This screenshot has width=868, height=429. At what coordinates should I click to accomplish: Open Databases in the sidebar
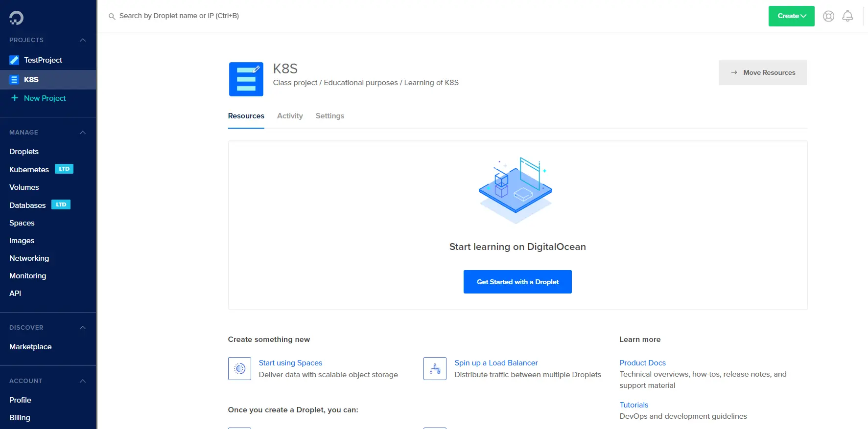[27, 205]
